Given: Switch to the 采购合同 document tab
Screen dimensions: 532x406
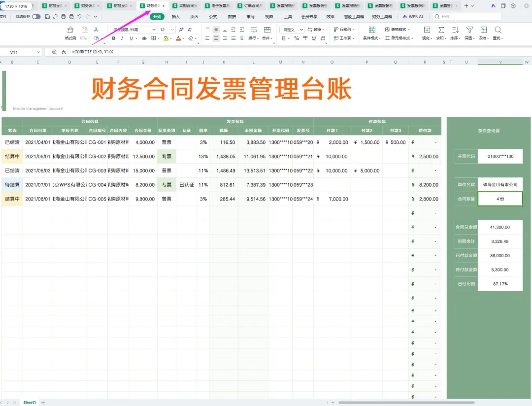Looking at the screenshot, I should [x=185, y=6].
